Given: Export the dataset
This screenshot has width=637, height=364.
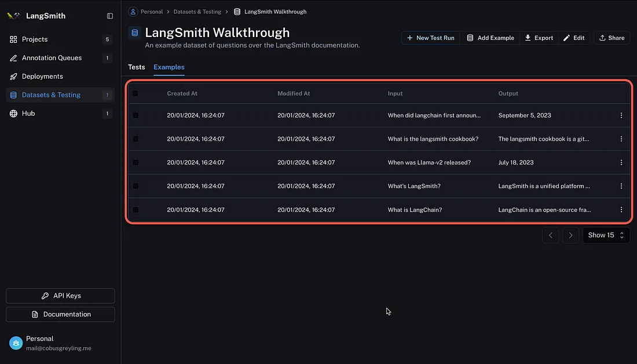Looking at the screenshot, I should tap(539, 38).
